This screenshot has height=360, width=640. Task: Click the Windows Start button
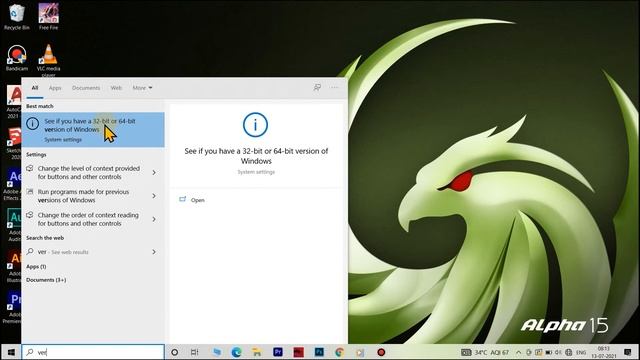pyautogui.click(x=11, y=352)
